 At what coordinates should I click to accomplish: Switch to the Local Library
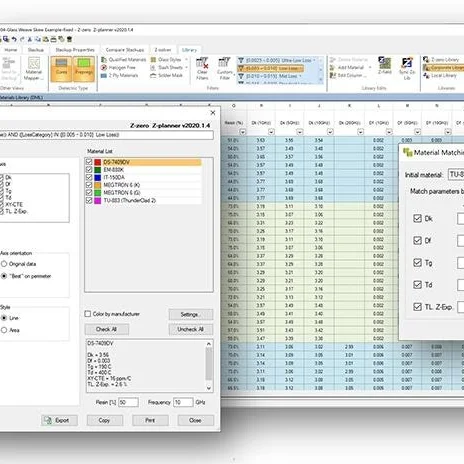440,76
